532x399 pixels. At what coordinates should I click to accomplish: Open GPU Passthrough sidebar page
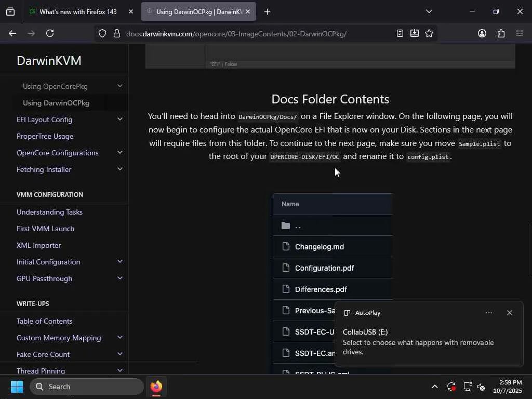tap(45, 279)
